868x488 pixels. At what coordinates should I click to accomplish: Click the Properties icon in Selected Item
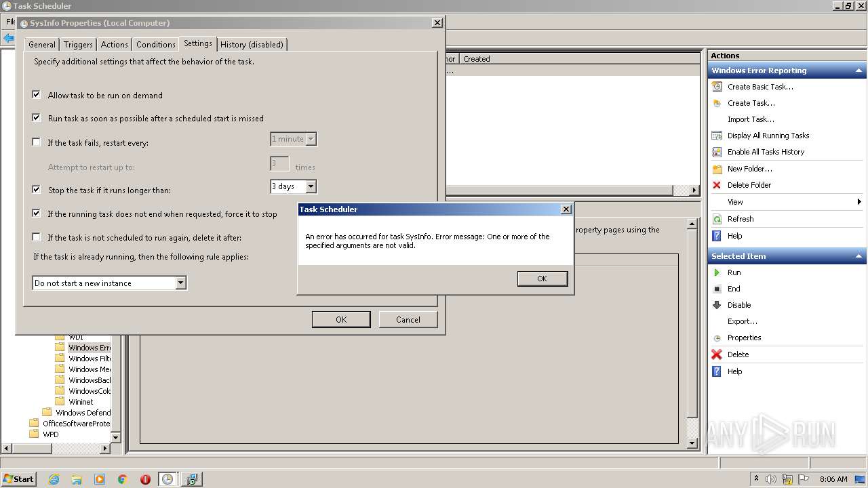(x=717, y=338)
